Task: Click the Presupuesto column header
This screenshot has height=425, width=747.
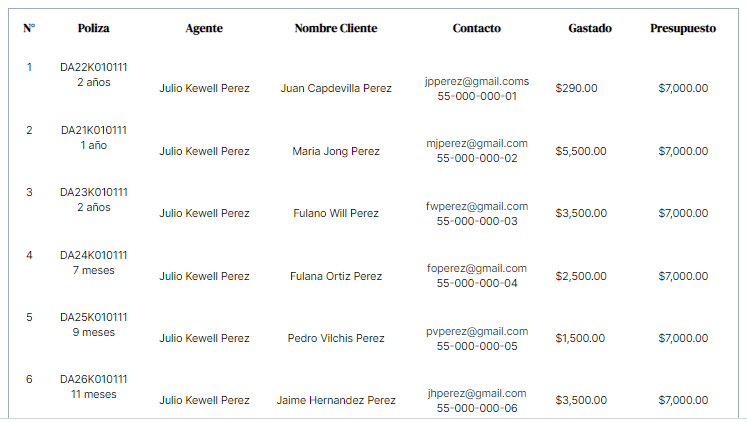Action: point(683,29)
